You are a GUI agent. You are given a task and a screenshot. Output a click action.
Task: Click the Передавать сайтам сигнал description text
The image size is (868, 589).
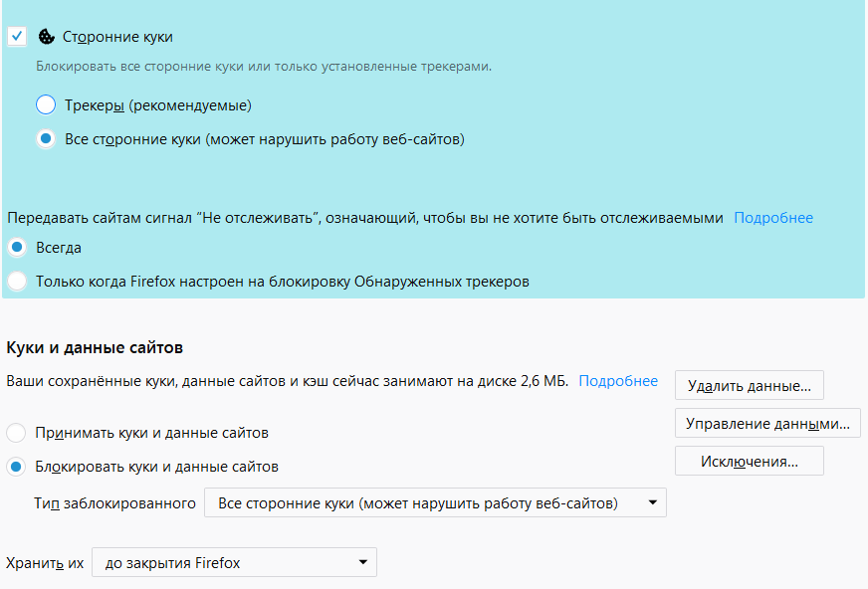pyautogui.click(x=364, y=218)
